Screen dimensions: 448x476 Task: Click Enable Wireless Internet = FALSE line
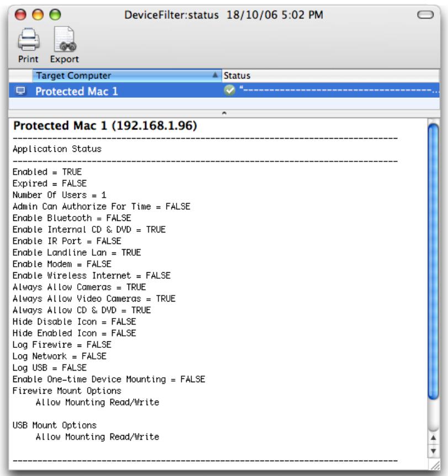pos(92,276)
